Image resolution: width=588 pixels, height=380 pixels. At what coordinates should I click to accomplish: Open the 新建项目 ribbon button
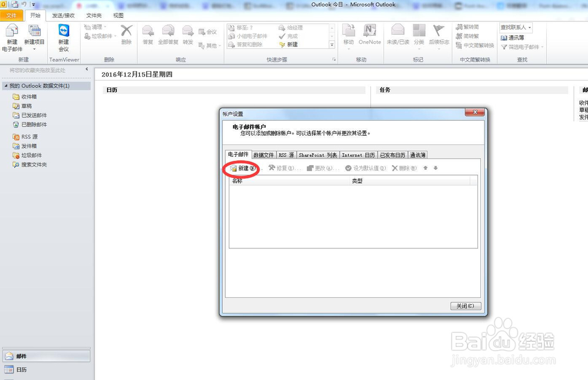(x=34, y=38)
